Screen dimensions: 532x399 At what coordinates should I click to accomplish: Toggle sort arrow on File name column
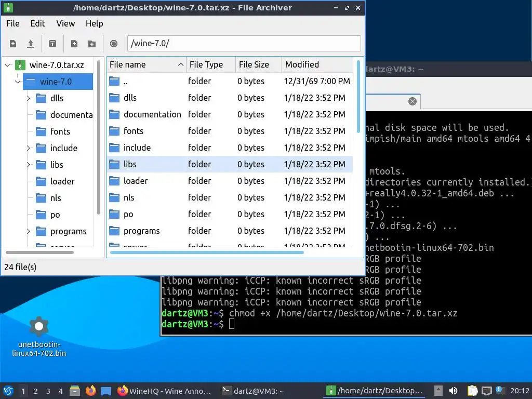pos(180,64)
